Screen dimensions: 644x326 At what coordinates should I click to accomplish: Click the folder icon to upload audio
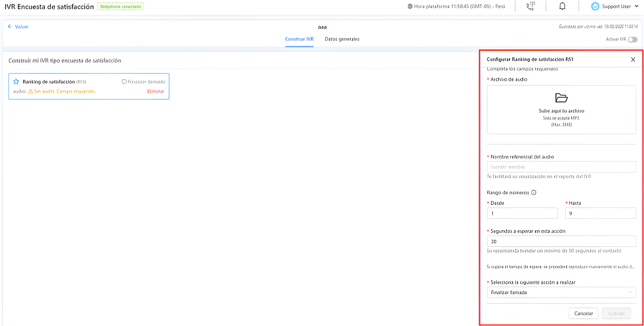pyautogui.click(x=561, y=98)
